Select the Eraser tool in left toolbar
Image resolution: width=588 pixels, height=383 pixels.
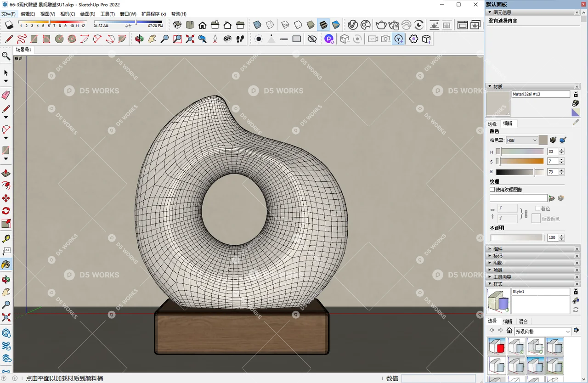pyautogui.click(x=6, y=95)
